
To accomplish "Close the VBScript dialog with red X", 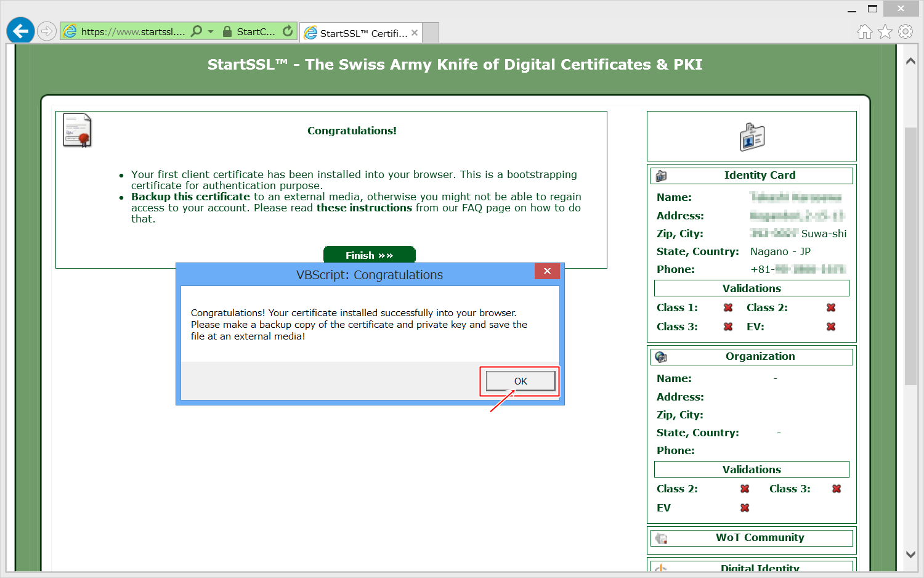I will pyautogui.click(x=547, y=271).
